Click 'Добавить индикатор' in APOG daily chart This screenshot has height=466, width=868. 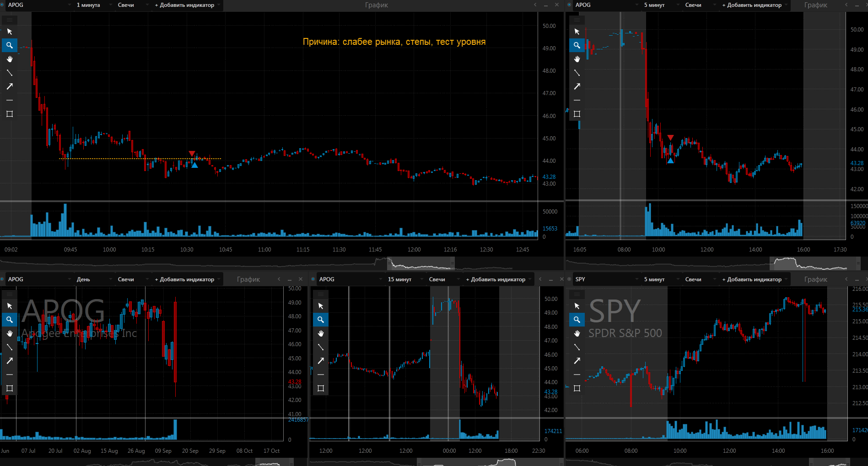coord(187,279)
